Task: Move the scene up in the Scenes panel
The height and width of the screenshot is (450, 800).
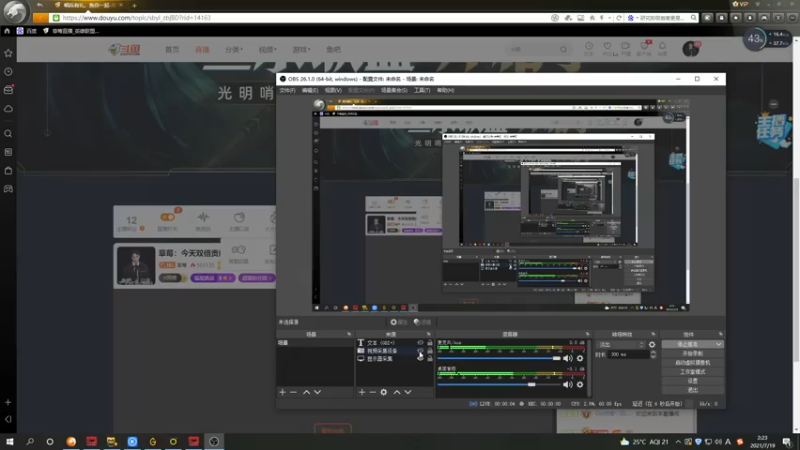Action: click(306, 392)
